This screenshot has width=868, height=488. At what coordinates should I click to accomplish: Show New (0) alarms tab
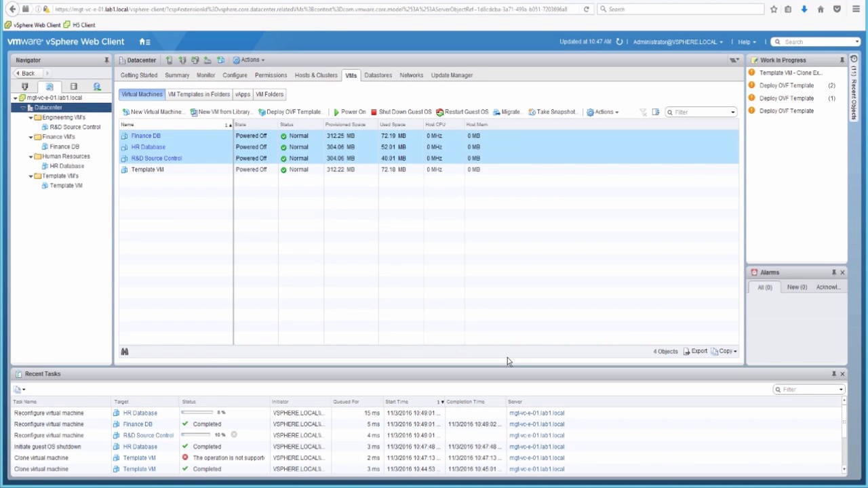797,287
